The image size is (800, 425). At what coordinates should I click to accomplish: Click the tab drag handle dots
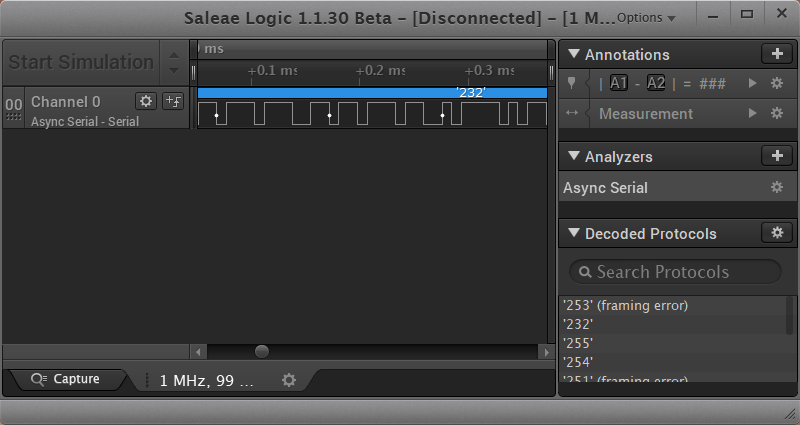click(147, 381)
